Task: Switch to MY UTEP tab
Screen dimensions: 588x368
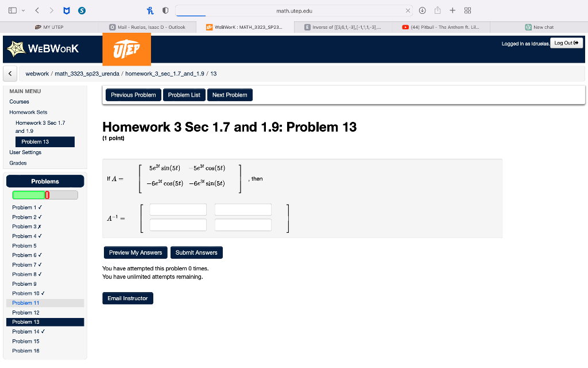Action: point(49,27)
